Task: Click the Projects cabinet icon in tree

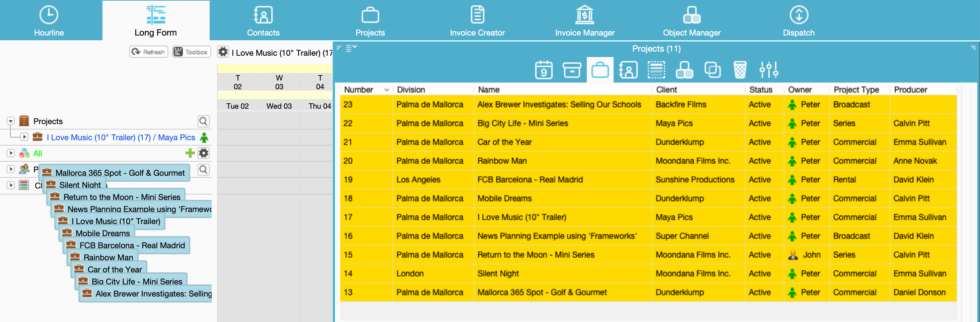Action: click(24, 121)
